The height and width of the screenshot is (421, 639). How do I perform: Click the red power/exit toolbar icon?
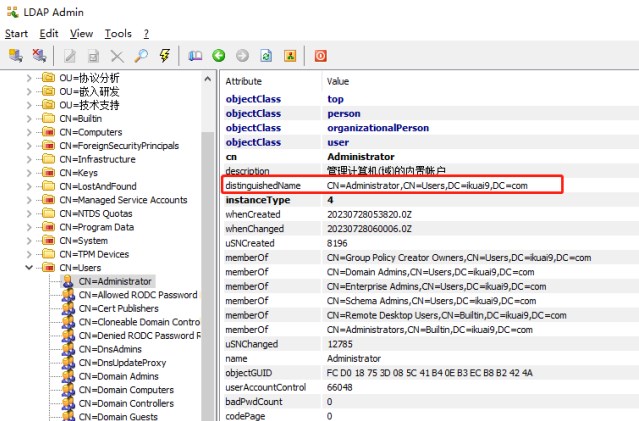[320, 56]
